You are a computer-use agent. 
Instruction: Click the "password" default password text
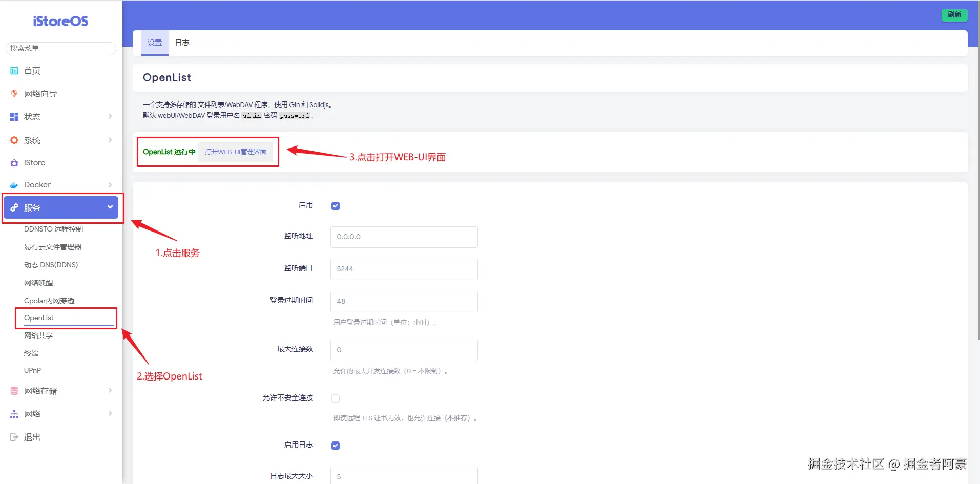pos(295,116)
